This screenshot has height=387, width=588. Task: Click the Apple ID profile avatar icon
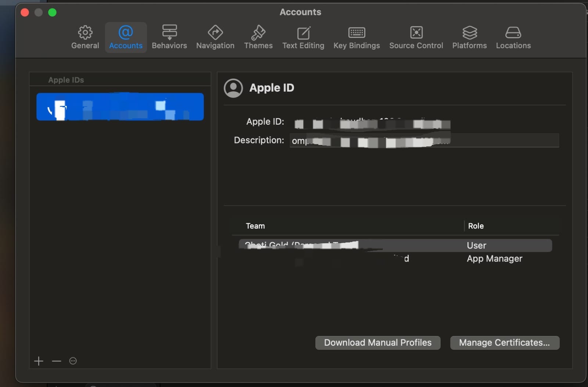coord(233,88)
